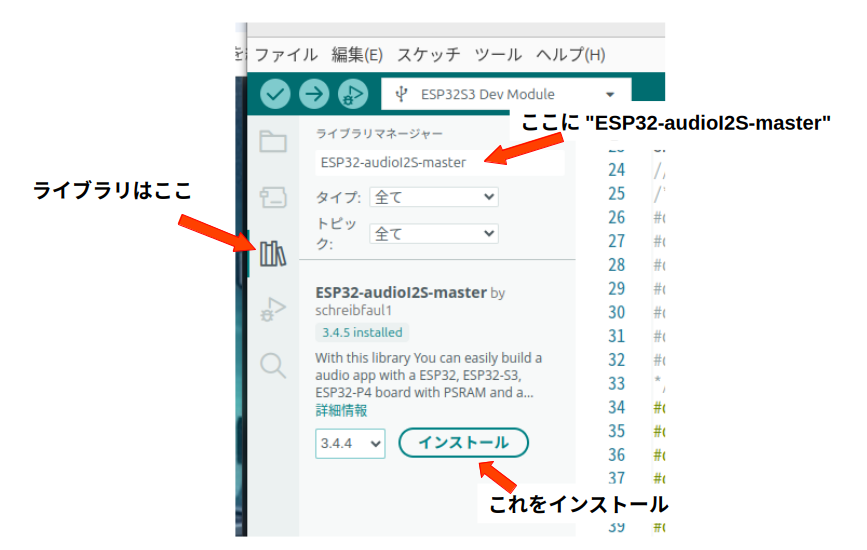Click the USB icon in board selector
This screenshot has width=867, height=550.
click(x=402, y=95)
